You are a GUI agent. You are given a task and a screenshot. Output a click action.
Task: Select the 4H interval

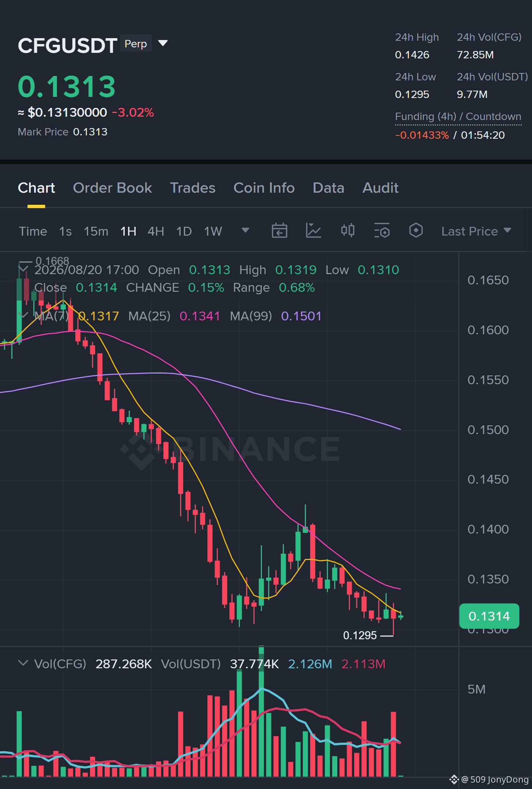[x=156, y=231]
